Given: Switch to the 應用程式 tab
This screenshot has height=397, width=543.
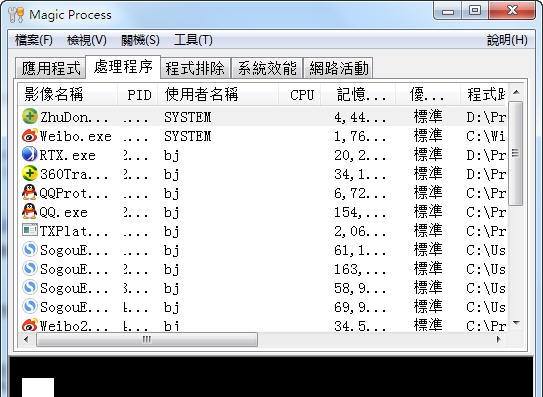Looking at the screenshot, I should point(51,68).
